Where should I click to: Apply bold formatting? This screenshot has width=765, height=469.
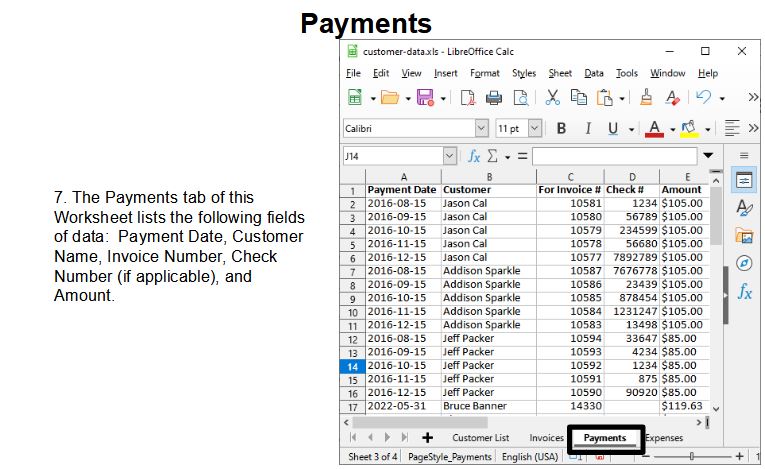point(561,128)
